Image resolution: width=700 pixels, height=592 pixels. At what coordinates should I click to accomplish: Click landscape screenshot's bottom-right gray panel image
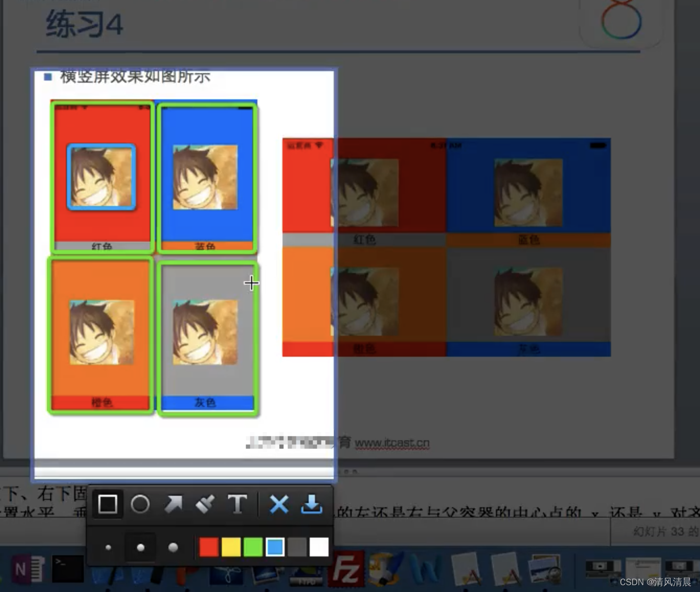click(528, 302)
